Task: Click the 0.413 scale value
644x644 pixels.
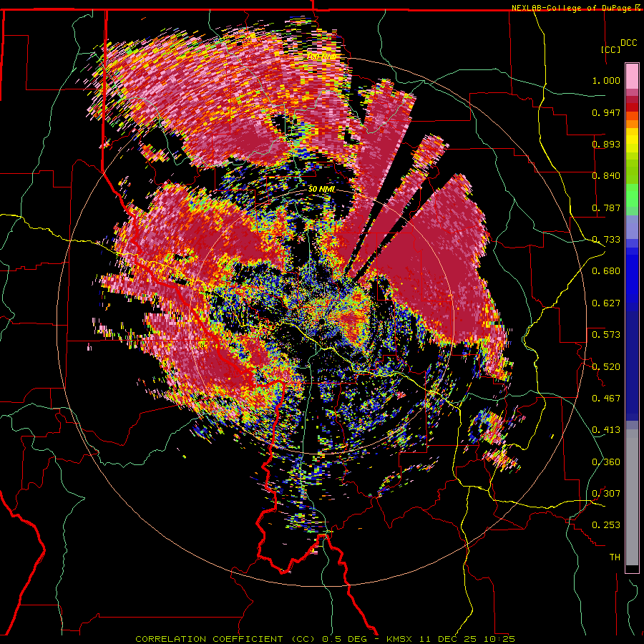Action: coord(606,430)
